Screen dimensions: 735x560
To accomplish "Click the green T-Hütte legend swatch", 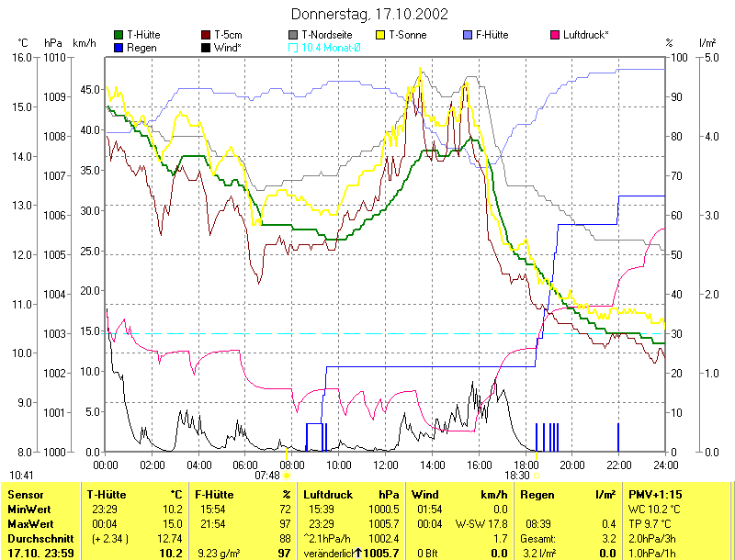I will coord(119,35).
